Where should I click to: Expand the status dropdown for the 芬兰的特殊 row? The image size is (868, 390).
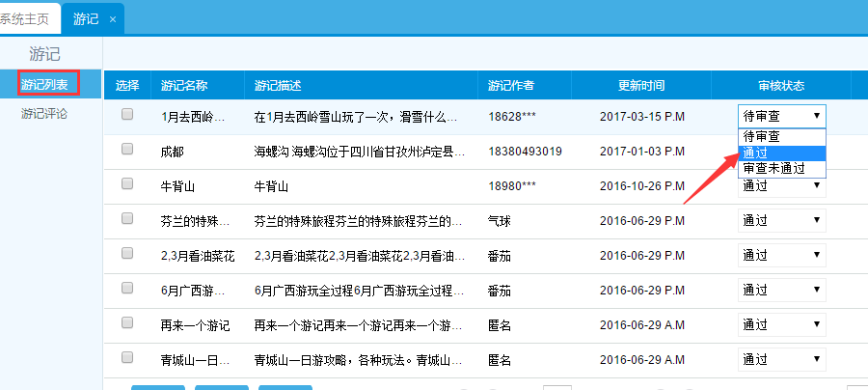tap(782, 220)
